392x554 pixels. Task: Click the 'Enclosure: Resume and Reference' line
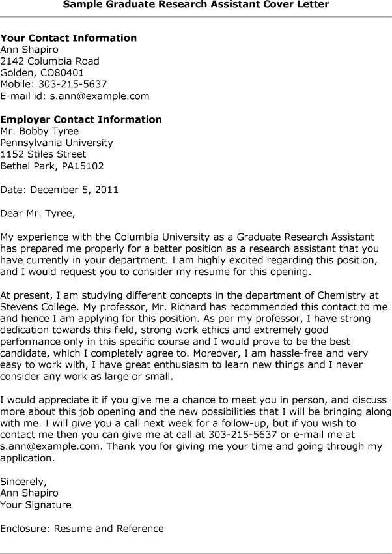click(81, 529)
